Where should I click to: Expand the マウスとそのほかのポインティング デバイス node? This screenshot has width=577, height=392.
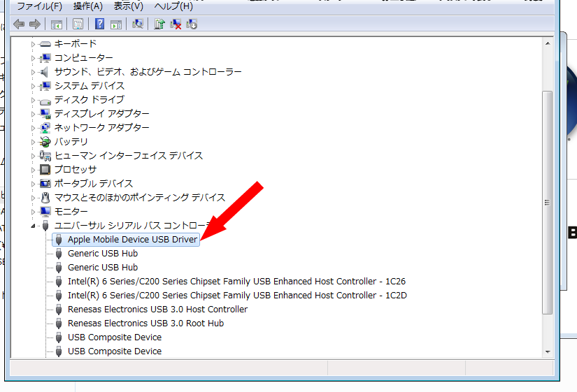[x=33, y=198]
